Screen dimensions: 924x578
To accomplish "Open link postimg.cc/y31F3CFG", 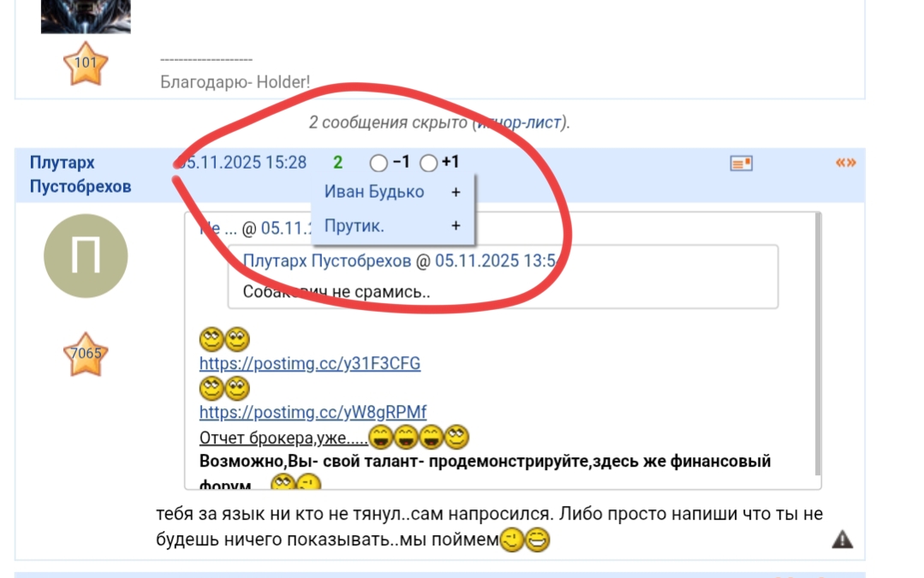I will click(x=310, y=364).
